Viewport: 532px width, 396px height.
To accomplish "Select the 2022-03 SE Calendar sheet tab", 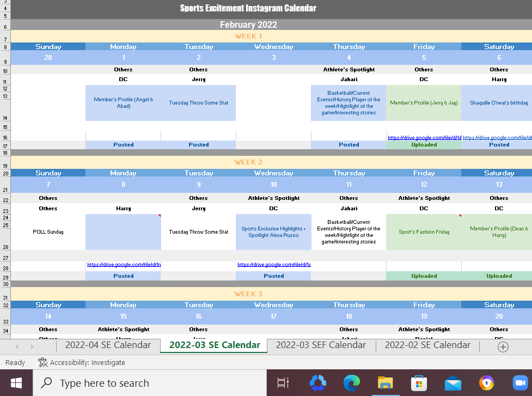I will [215, 345].
